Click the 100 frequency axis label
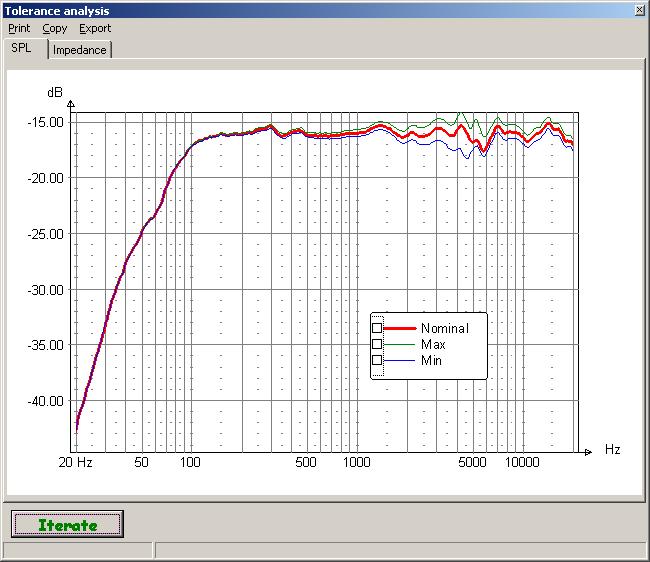This screenshot has width=650, height=562. point(190,462)
